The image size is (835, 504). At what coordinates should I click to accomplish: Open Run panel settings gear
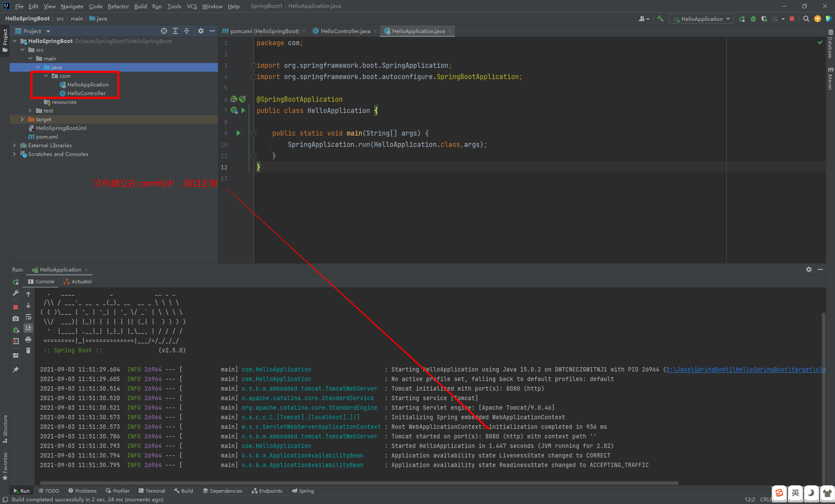pos(808,269)
